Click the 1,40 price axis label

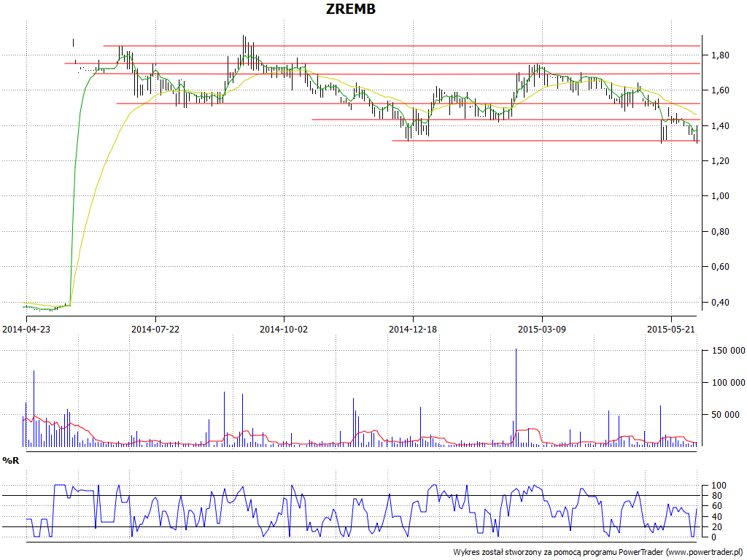pos(720,125)
